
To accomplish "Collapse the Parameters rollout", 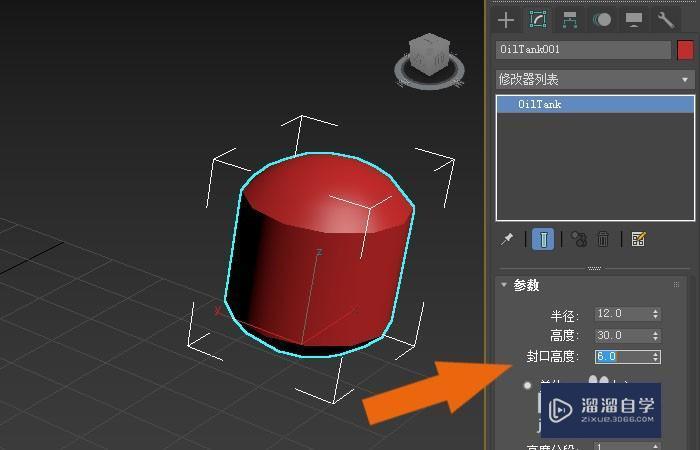I will (504, 285).
